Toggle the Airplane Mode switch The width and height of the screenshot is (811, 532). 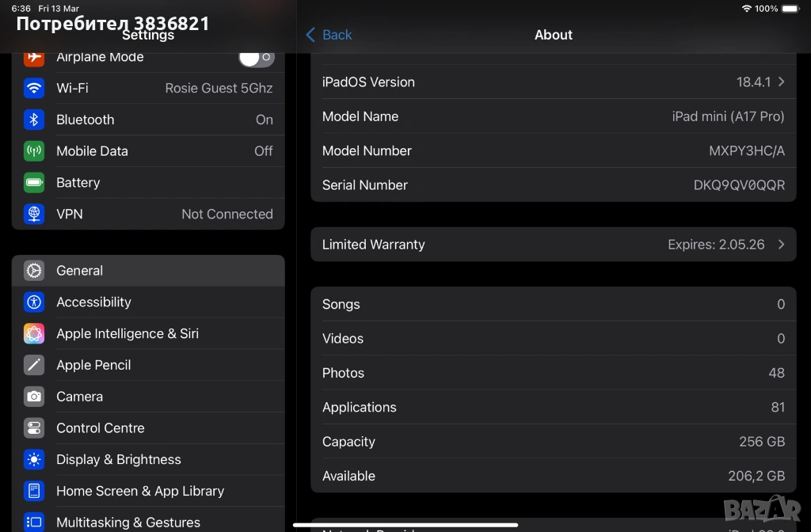(256, 58)
